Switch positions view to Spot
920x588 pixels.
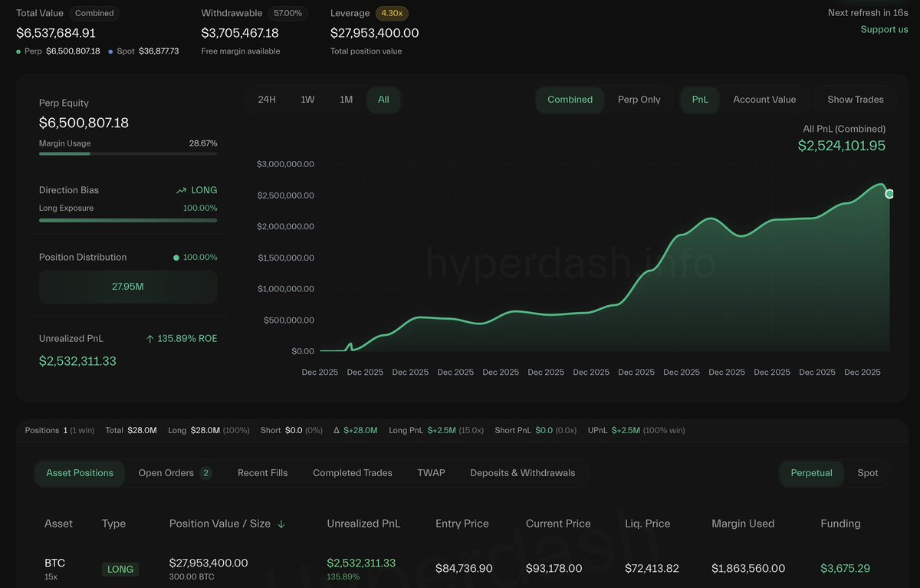point(867,473)
